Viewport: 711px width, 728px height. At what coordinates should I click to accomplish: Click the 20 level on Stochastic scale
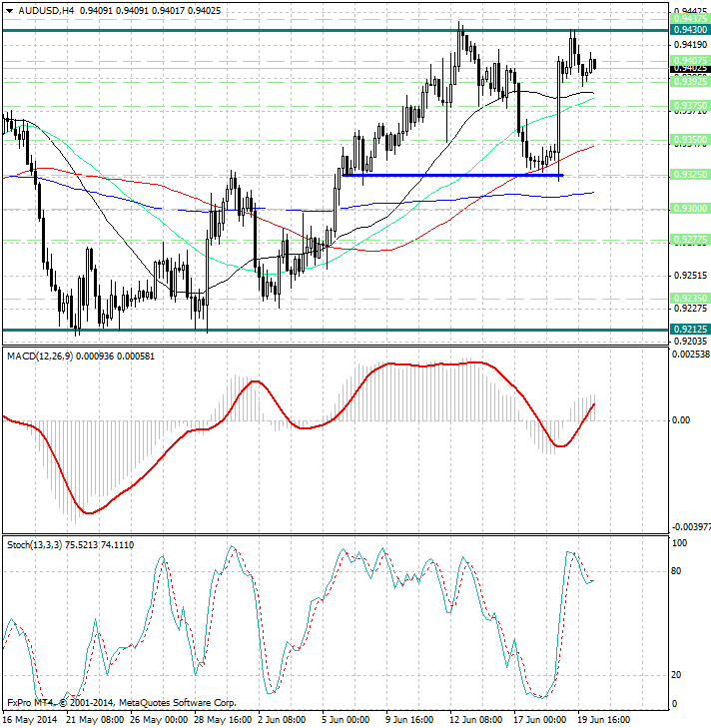[x=677, y=675]
